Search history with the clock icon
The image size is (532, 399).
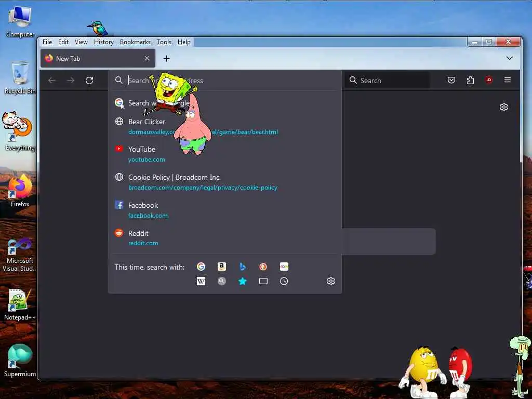pos(284,281)
